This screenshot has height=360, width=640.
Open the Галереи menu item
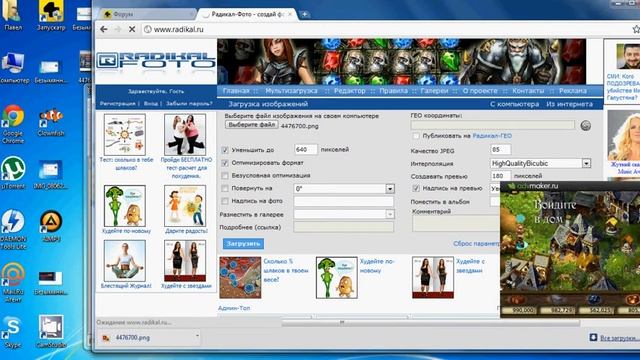coord(434,91)
